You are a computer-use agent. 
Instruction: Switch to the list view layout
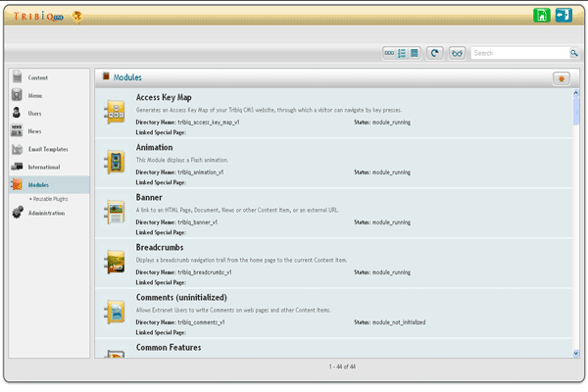[x=402, y=53]
